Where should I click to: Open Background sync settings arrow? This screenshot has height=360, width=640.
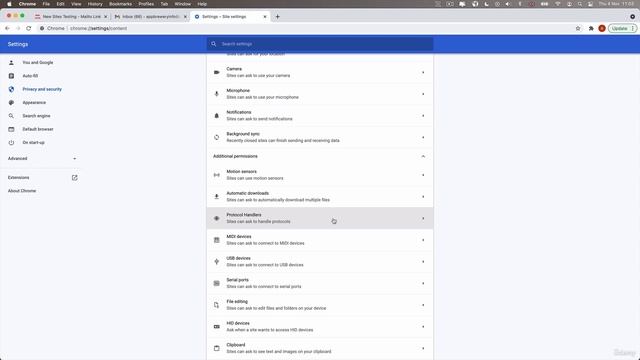pos(423,137)
